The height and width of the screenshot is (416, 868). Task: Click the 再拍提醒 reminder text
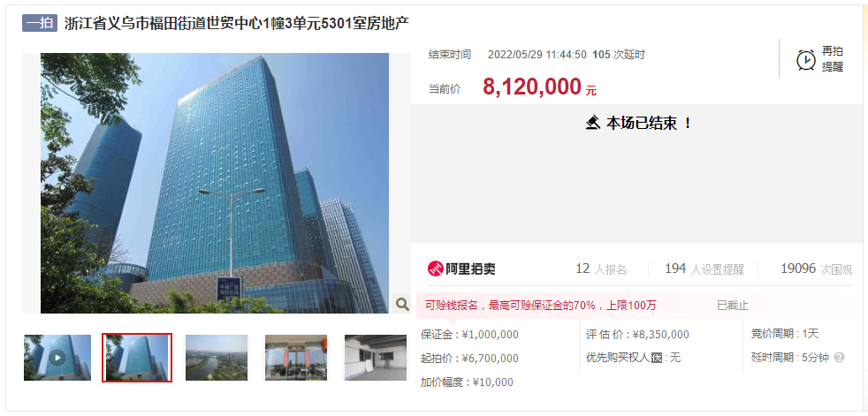tap(832, 59)
